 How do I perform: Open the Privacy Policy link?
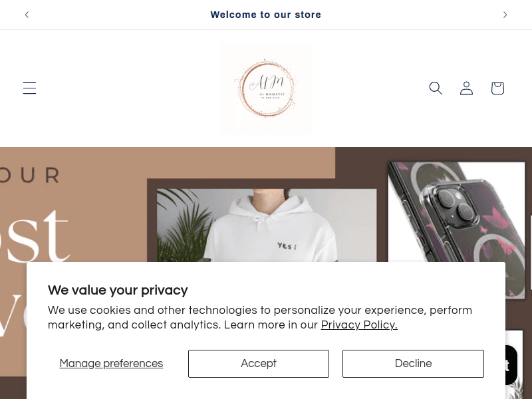pos(359,325)
